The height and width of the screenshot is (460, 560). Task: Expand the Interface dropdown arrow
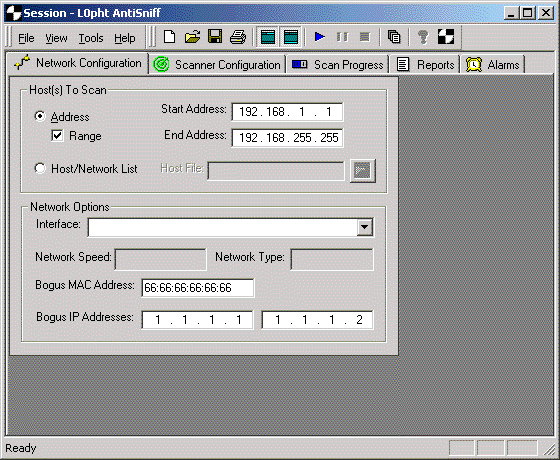(365, 227)
